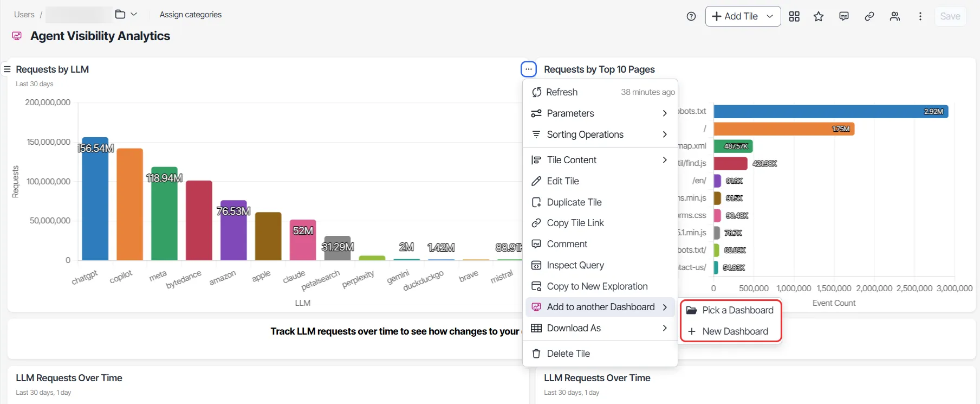This screenshot has width=980, height=404.
Task: Expand the Parameters submenu arrow
Action: click(665, 113)
